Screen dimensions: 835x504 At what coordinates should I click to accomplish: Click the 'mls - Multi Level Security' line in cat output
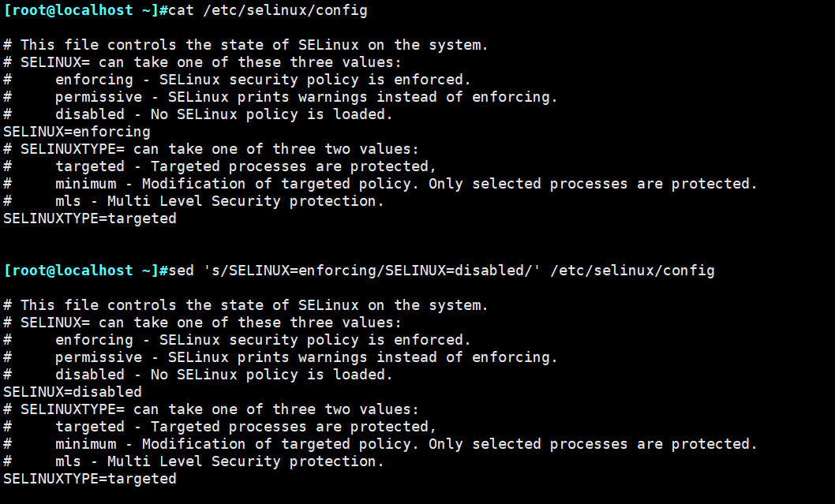tap(219, 201)
